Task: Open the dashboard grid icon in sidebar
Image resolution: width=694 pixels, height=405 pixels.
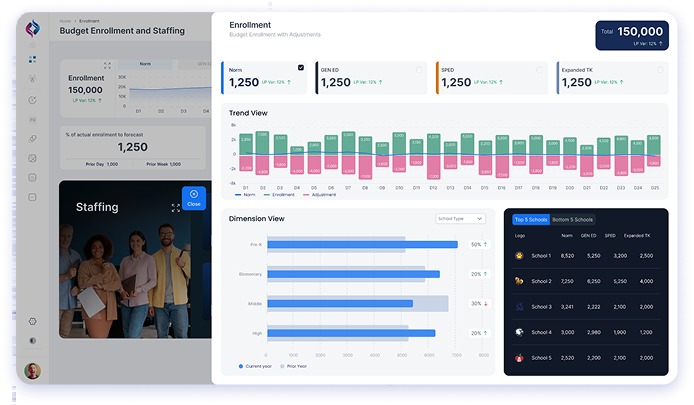Action: pos(32,61)
